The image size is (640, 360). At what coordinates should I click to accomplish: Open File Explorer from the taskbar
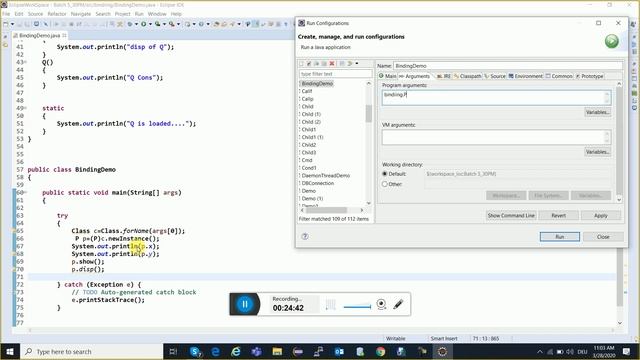tap(277, 351)
